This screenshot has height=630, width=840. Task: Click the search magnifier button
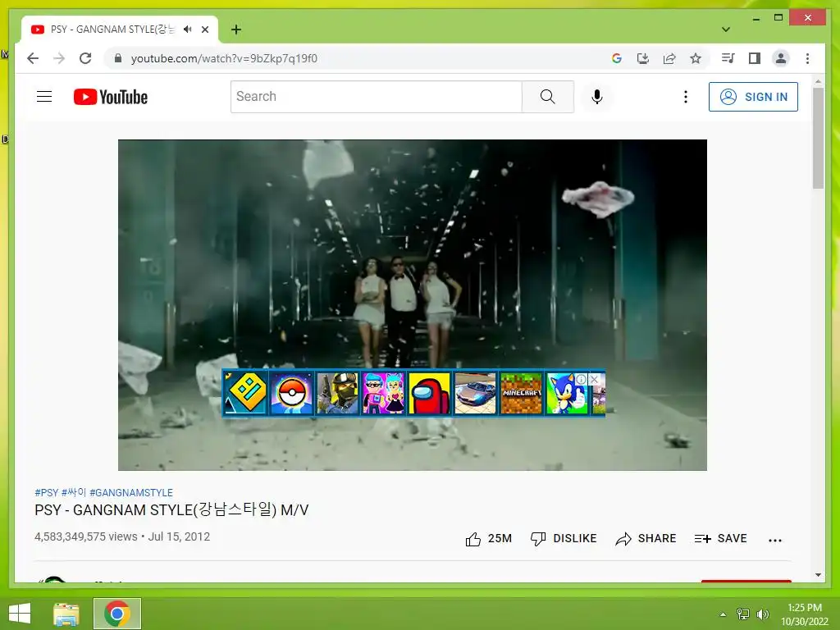click(547, 97)
